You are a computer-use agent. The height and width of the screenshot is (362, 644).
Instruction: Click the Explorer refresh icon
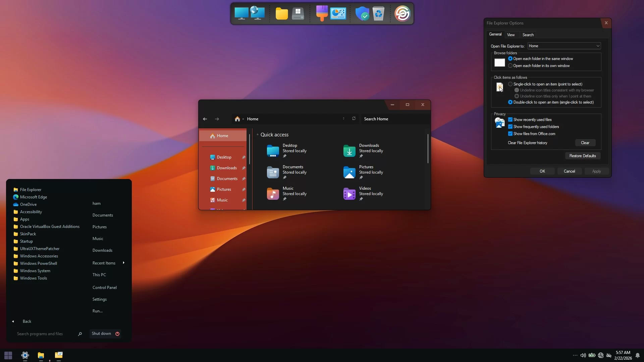click(x=354, y=119)
